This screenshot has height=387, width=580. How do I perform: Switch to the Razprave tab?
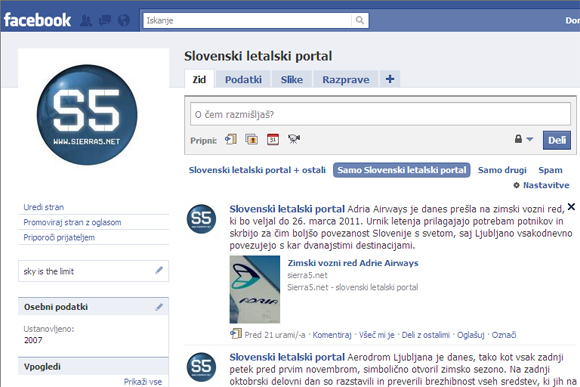(x=345, y=79)
